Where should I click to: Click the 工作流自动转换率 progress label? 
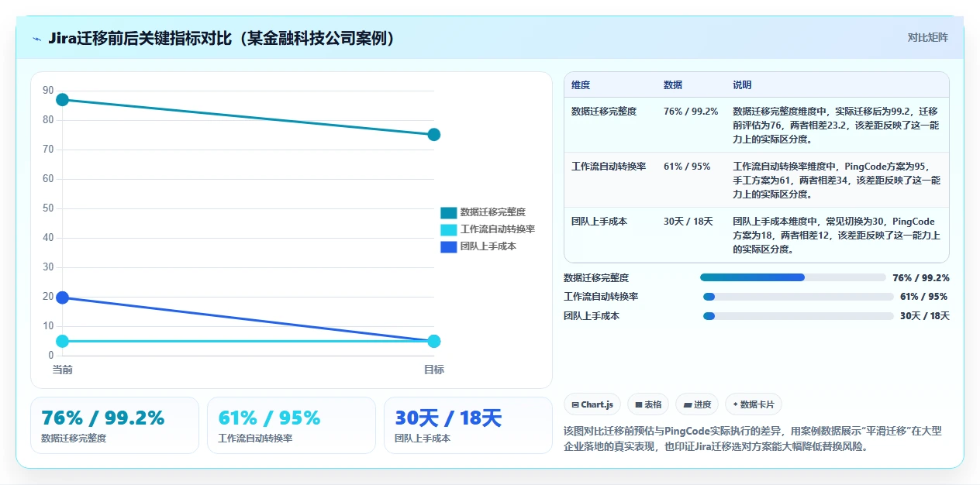pyautogui.click(x=601, y=297)
